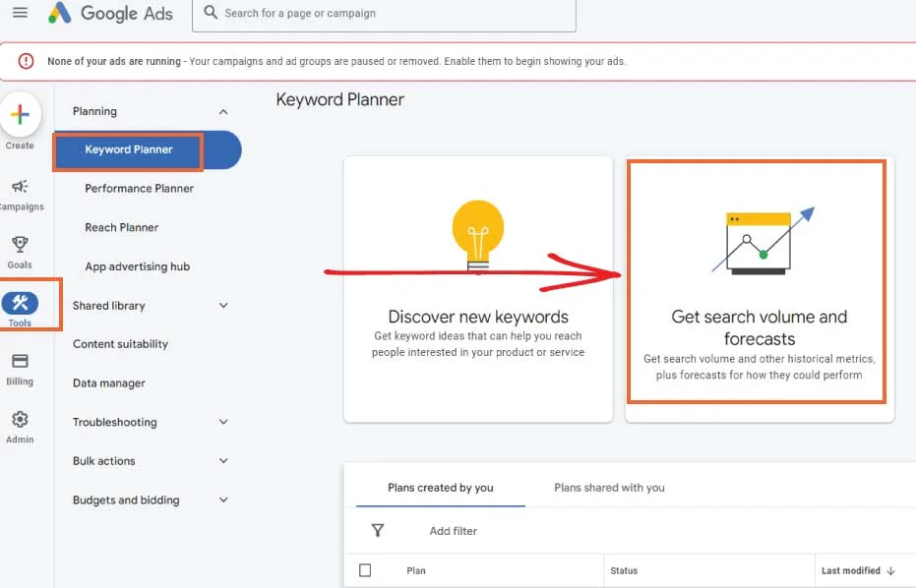916x588 pixels.
Task: Click the search magnifier icon
Action: (x=211, y=12)
